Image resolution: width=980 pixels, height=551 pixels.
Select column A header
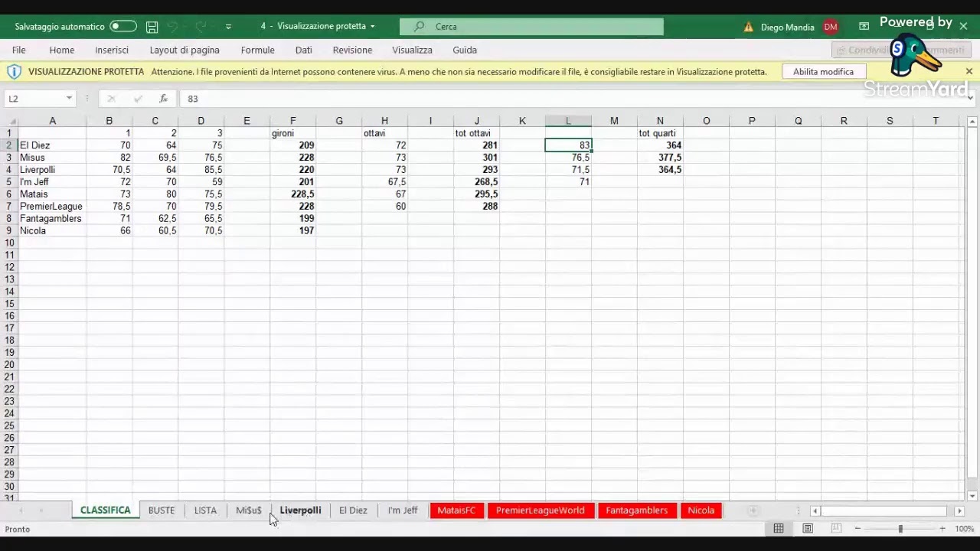click(52, 121)
